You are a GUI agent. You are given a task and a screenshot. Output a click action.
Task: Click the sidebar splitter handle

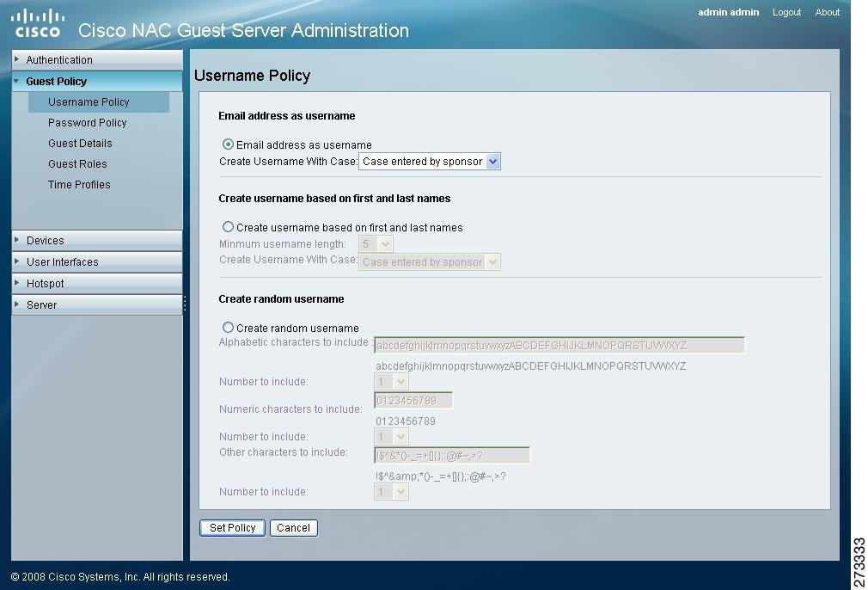[185, 303]
